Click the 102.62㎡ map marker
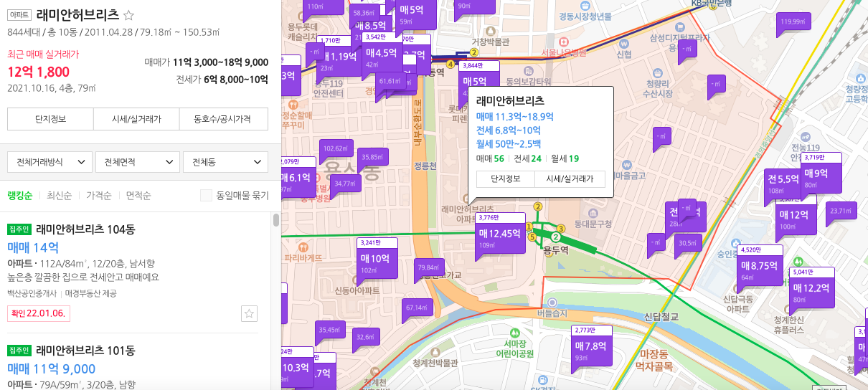 (336, 149)
